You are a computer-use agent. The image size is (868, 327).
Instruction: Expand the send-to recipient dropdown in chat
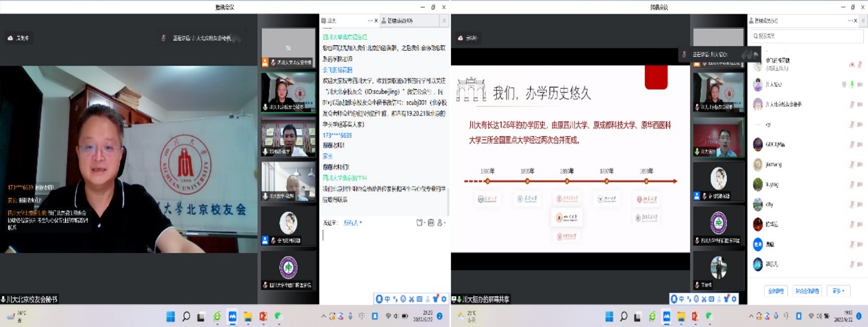coord(353,222)
